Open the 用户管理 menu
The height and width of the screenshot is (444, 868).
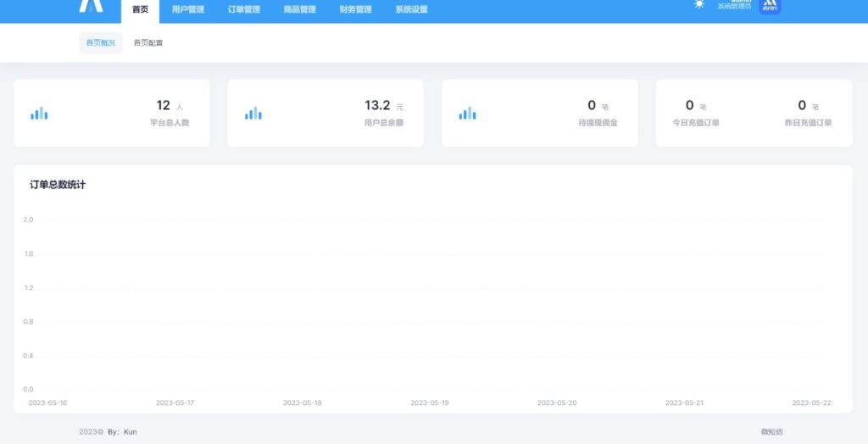tap(187, 9)
